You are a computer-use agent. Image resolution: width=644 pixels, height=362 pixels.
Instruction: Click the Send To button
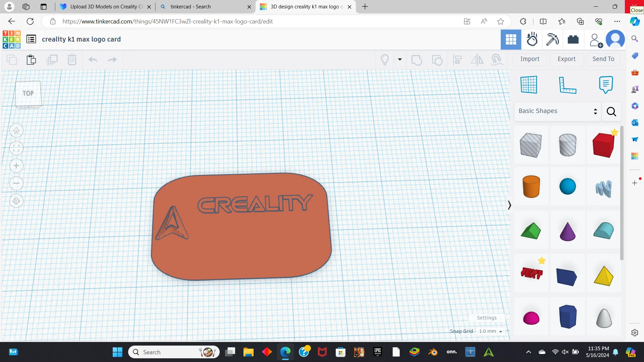pyautogui.click(x=603, y=59)
